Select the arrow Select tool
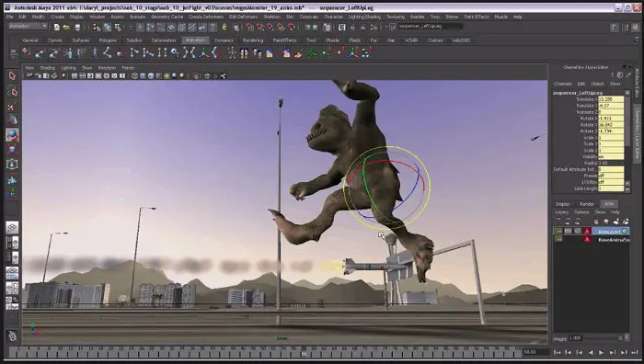 click(x=12, y=76)
